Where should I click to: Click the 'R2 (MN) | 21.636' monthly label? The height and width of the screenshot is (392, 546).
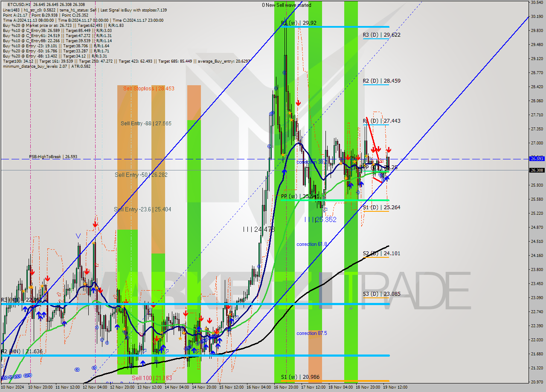pos(22,352)
